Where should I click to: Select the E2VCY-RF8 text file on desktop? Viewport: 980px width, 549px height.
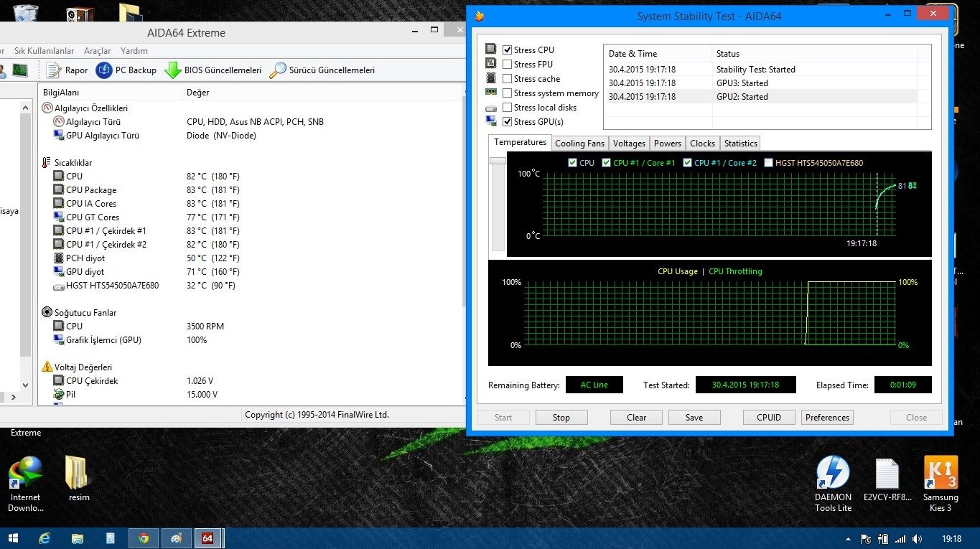[x=887, y=479]
